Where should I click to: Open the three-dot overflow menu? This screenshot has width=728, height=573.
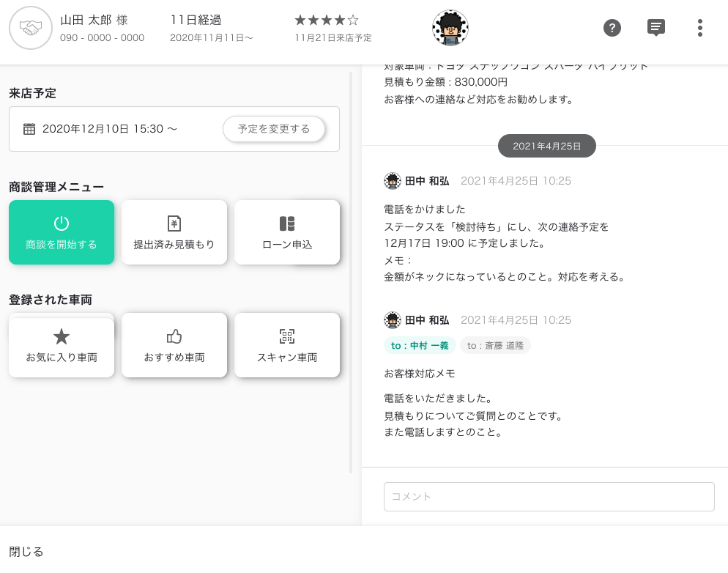(700, 28)
